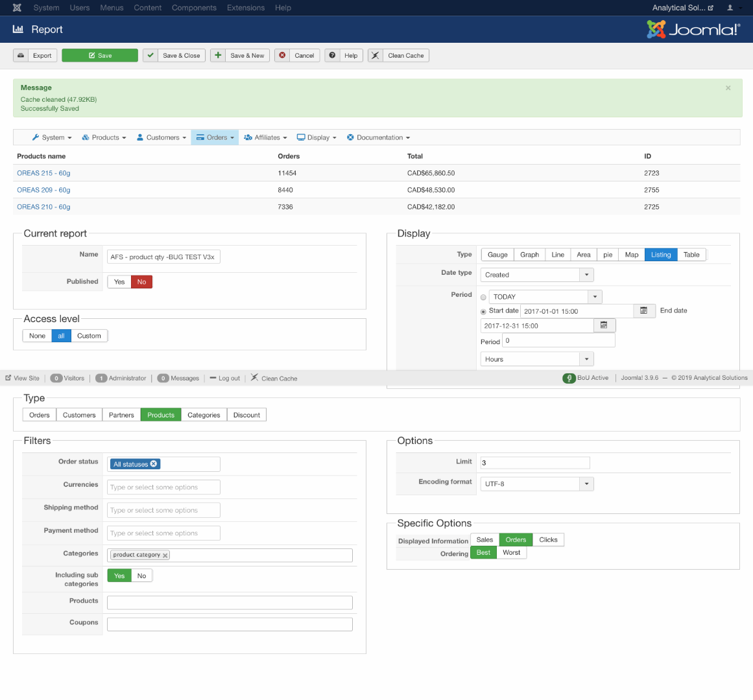Open the Extensions top menu
This screenshot has width=753, height=700.
click(245, 8)
